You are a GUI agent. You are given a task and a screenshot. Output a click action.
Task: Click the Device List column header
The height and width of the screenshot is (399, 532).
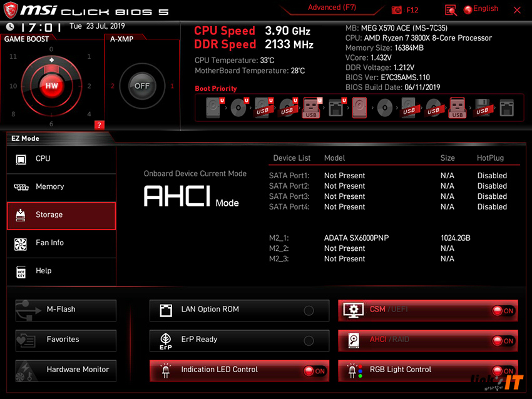(292, 158)
